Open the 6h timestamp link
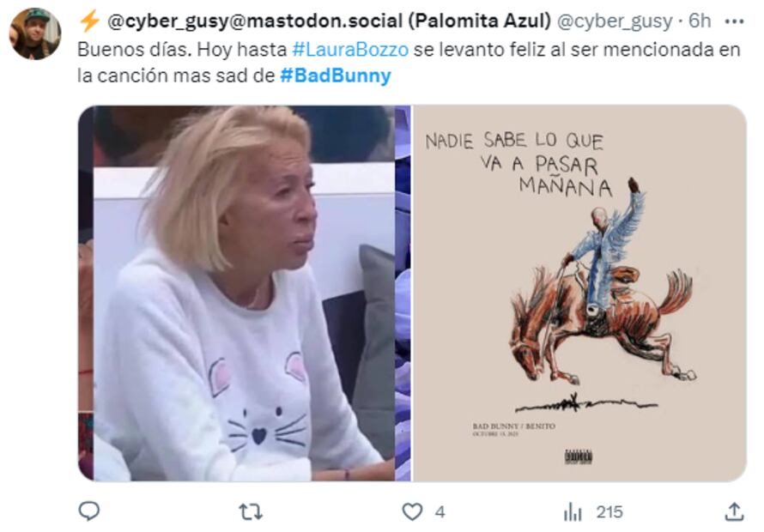Image resolution: width=764 pixels, height=532 pixels. click(700, 21)
